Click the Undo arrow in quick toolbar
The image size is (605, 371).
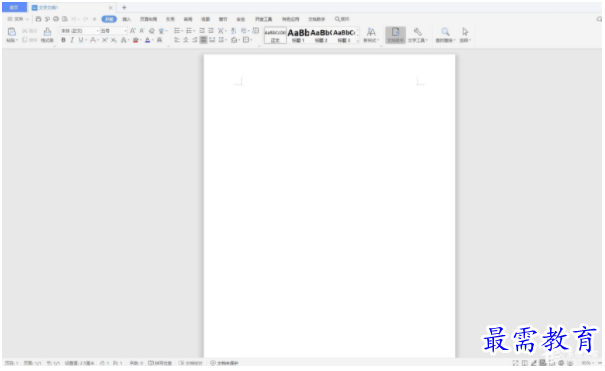point(74,19)
